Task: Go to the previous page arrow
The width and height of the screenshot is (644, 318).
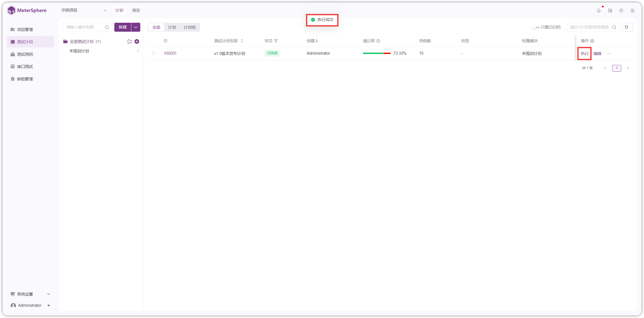Action: (x=605, y=68)
